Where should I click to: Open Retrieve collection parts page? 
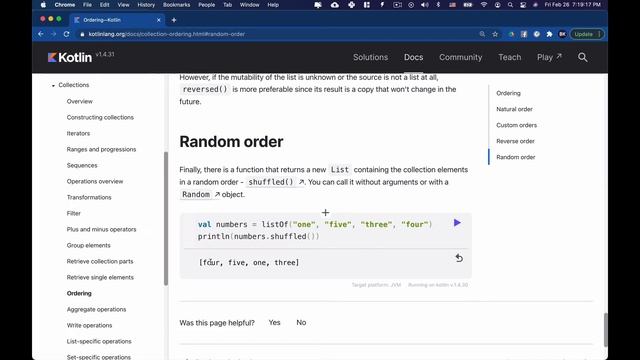tap(100, 261)
